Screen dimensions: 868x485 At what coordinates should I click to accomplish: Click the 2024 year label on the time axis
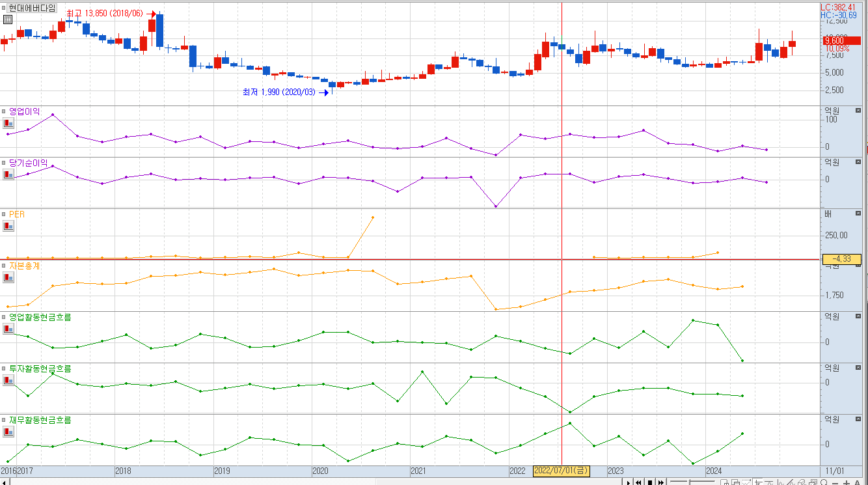pos(714,471)
